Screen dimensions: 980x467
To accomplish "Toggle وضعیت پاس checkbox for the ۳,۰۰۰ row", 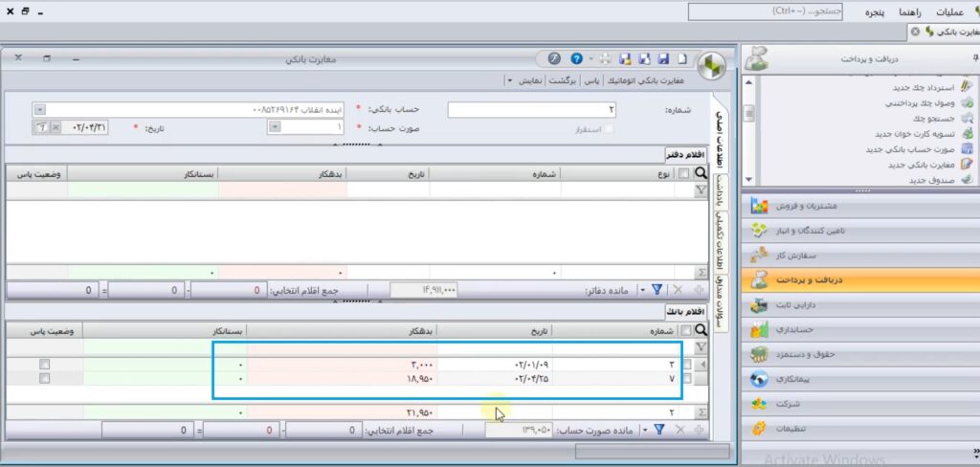I will pyautogui.click(x=44, y=364).
